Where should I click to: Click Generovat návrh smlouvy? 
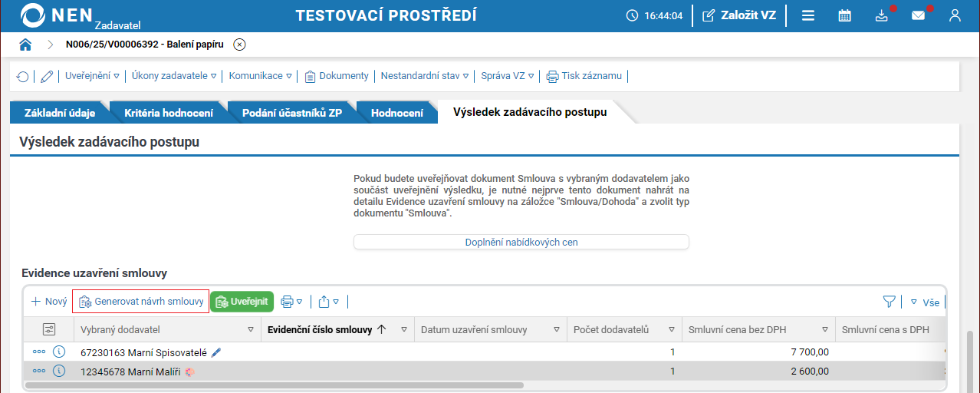tap(140, 302)
